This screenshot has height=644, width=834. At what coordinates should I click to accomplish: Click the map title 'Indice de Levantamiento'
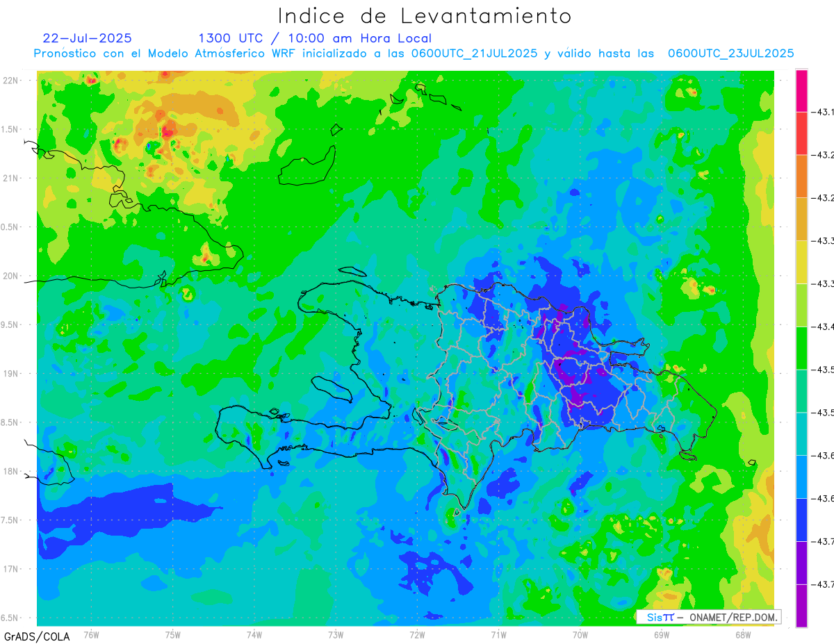pyautogui.click(x=425, y=15)
